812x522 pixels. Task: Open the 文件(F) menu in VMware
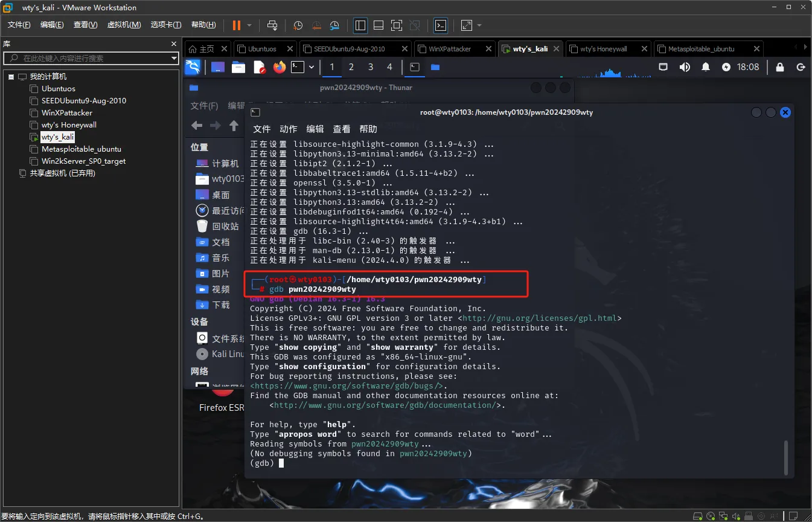(x=19, y=25)
